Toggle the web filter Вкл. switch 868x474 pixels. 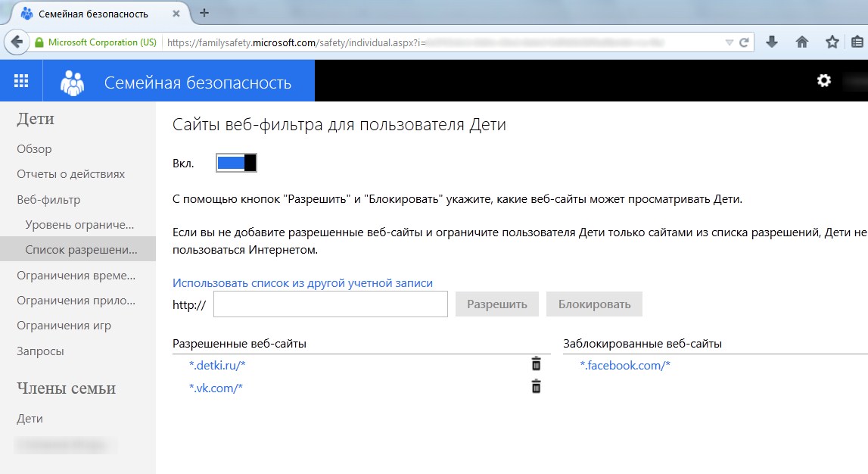(x=236, y=163)
